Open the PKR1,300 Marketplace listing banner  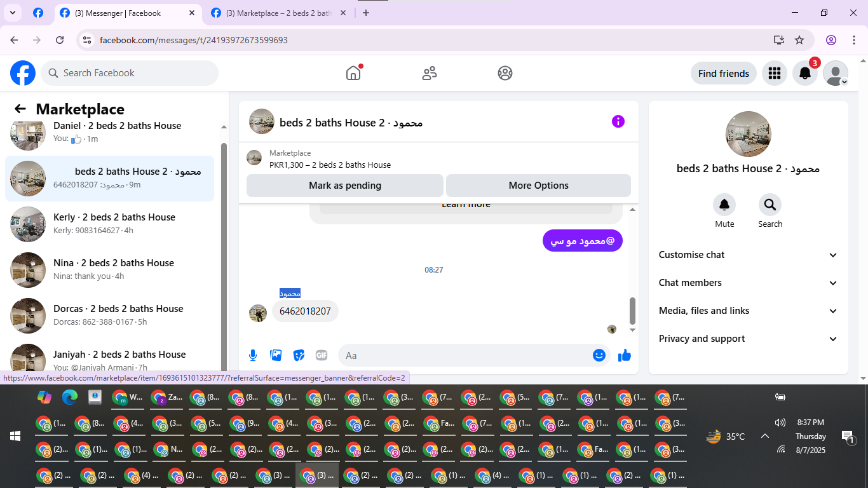click(438, 159)
